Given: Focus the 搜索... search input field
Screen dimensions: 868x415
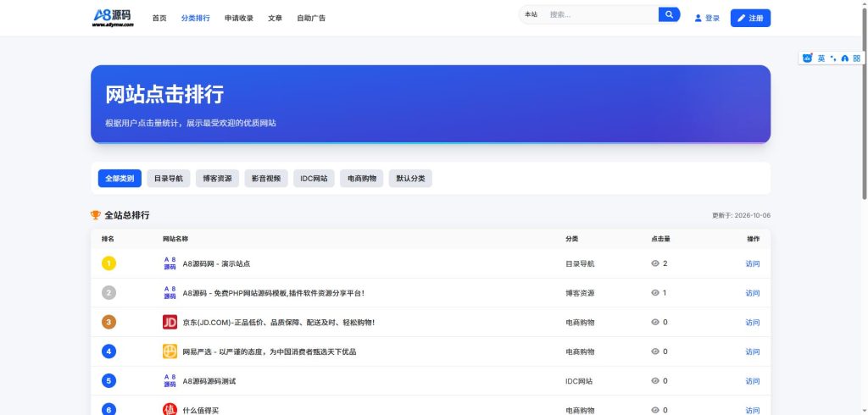Looking at the screenshot, I should point(601,14).
